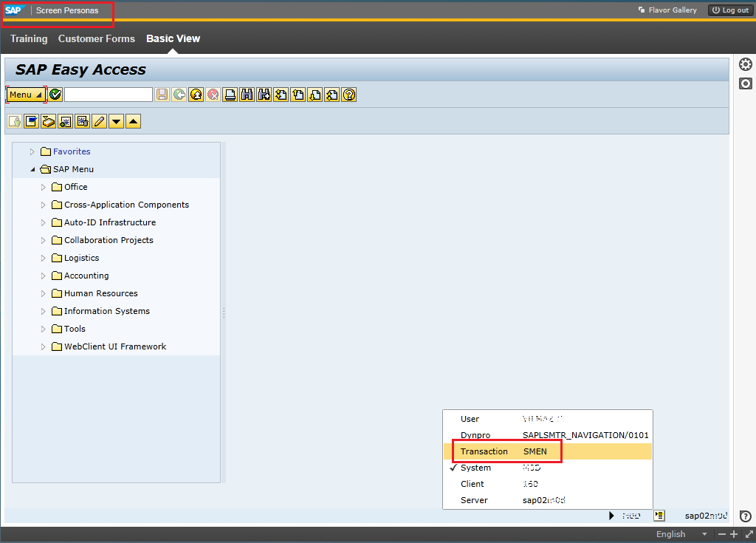Click the Log out button
This screenshot has width=756, height=543.
click(x=730, y=10)
